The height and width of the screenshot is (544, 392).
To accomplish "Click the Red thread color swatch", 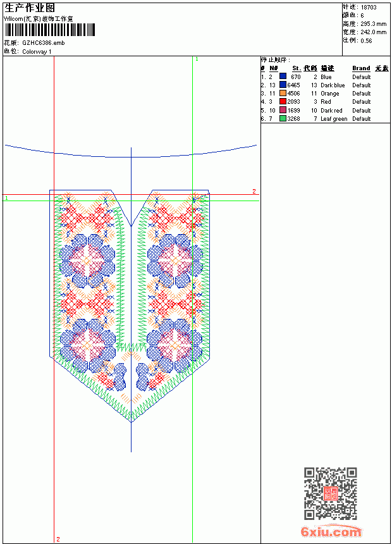I will [283, 101].
